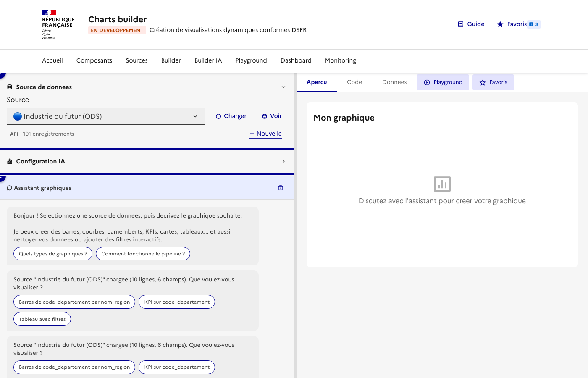Click the database icon next to Source de donnees

tap(10, 87)
